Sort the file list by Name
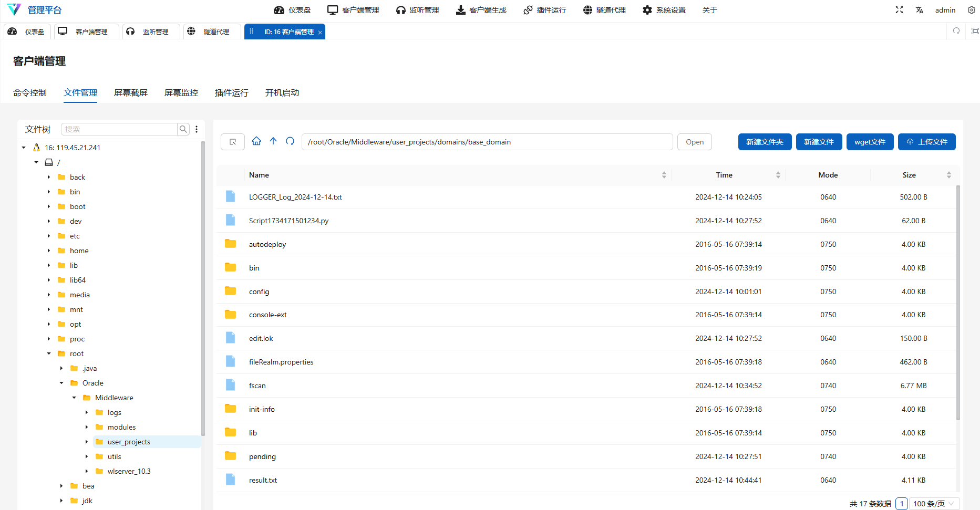Viewport: 980px width, 510px height. (x=664, y=175)
